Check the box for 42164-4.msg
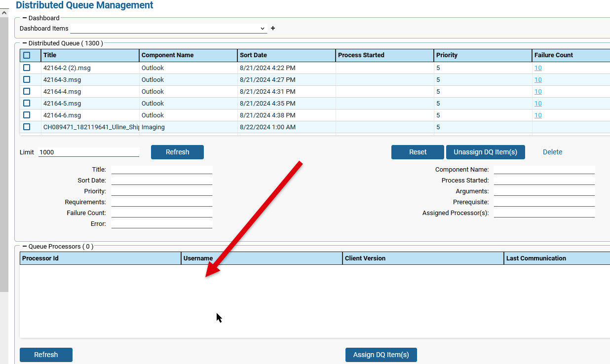610x364 pixels. 27,91
